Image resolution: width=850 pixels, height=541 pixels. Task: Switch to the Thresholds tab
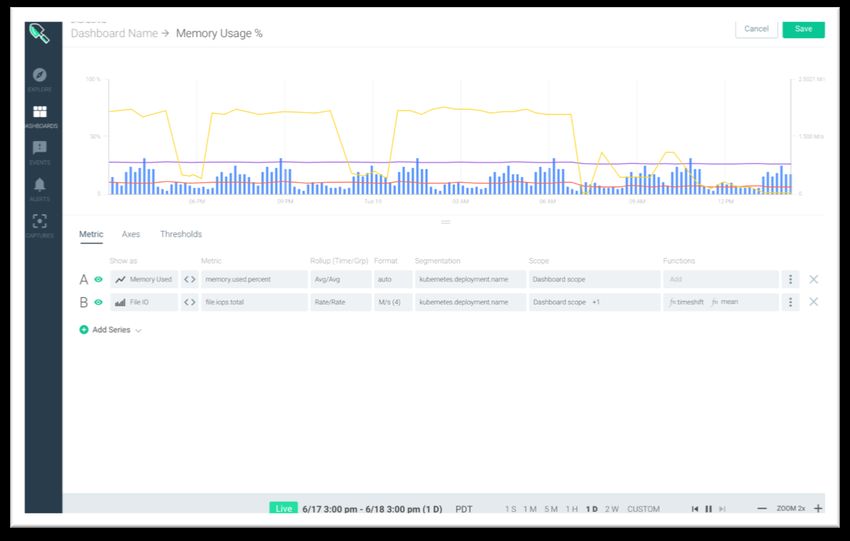click(181, 234)
